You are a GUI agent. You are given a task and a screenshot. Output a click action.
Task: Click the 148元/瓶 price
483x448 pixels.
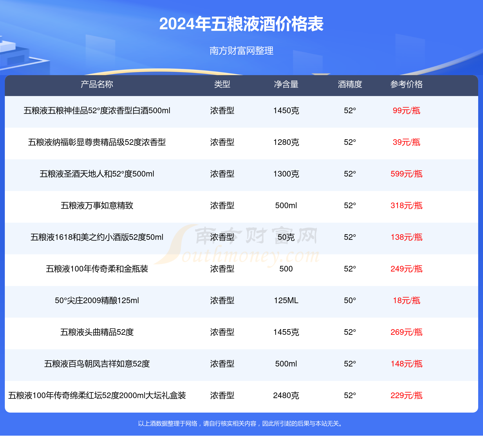[x=407, y=364]
